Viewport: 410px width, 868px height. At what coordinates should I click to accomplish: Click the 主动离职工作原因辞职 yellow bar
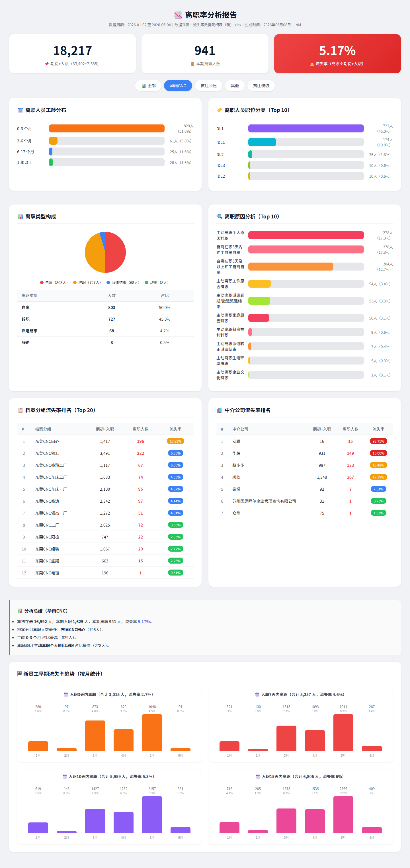pos(259,284)
